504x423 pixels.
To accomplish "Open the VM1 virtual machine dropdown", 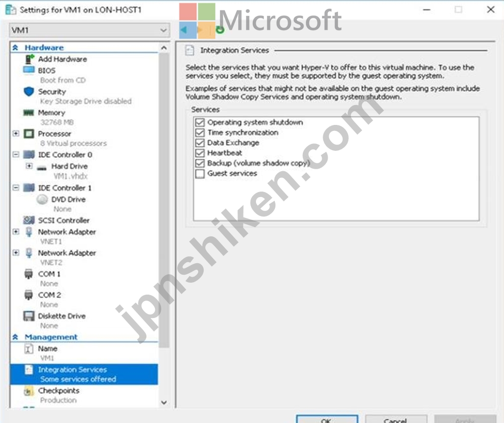I will pos(89,30).
